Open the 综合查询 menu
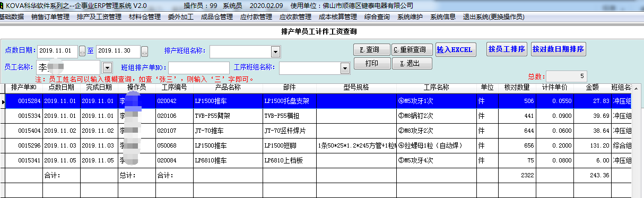The height and width of the screenshot is (198, 644). 377,17
